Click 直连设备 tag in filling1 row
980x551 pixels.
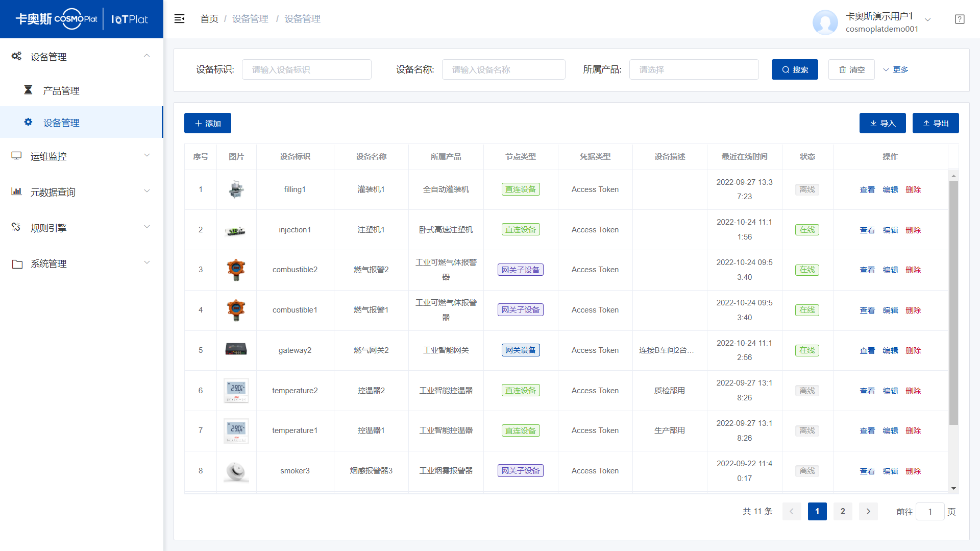(521, 189)
